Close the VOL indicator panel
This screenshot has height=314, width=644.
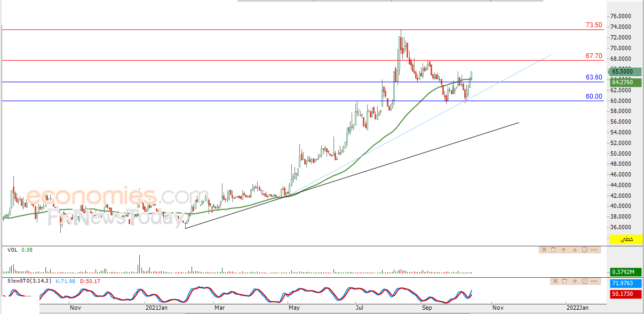(544, 249)
